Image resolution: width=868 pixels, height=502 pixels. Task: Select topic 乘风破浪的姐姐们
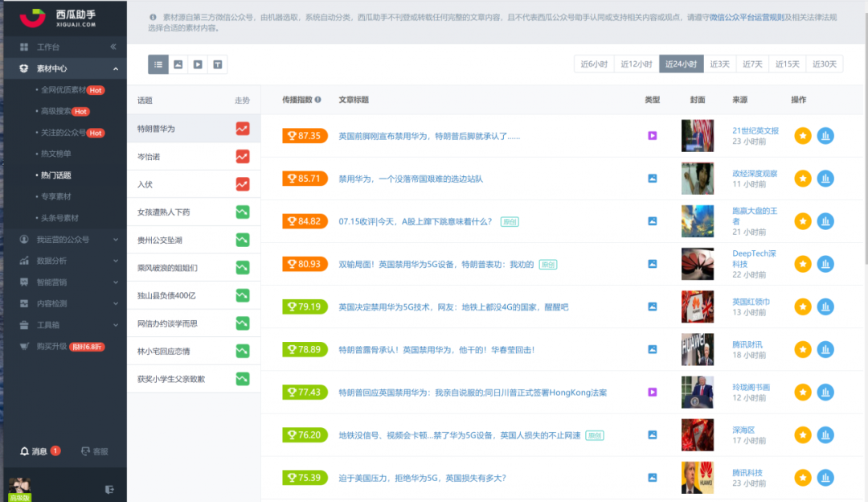tap(167, 268)
